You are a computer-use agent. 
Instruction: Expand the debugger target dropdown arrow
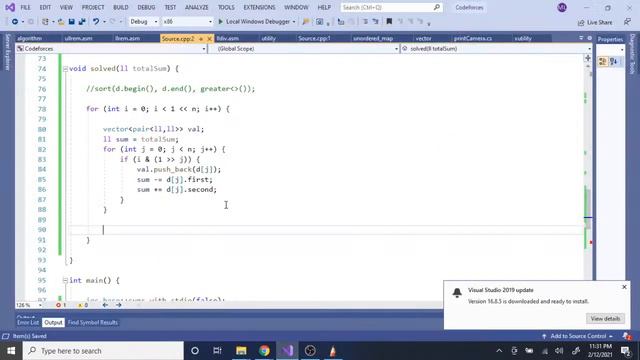[x=294, y=22]
